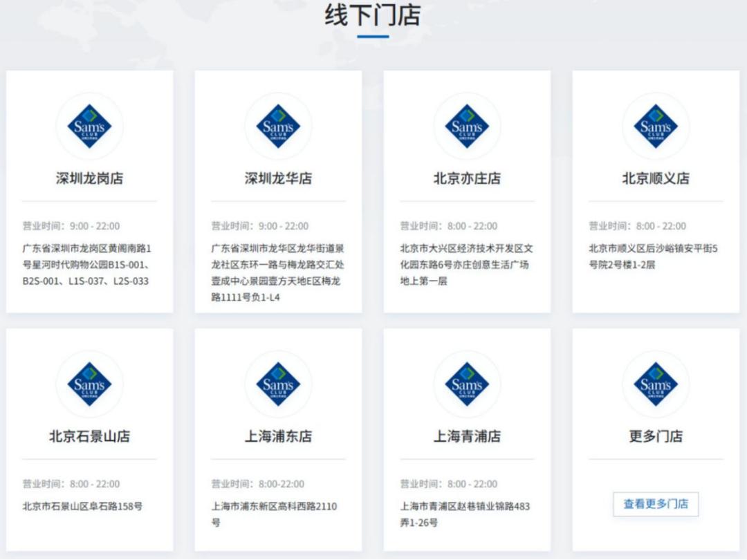Viewport: 747px width, 560px height.
Task: Select the 北京亦庄店 store title
Action: tap(467, 178)
